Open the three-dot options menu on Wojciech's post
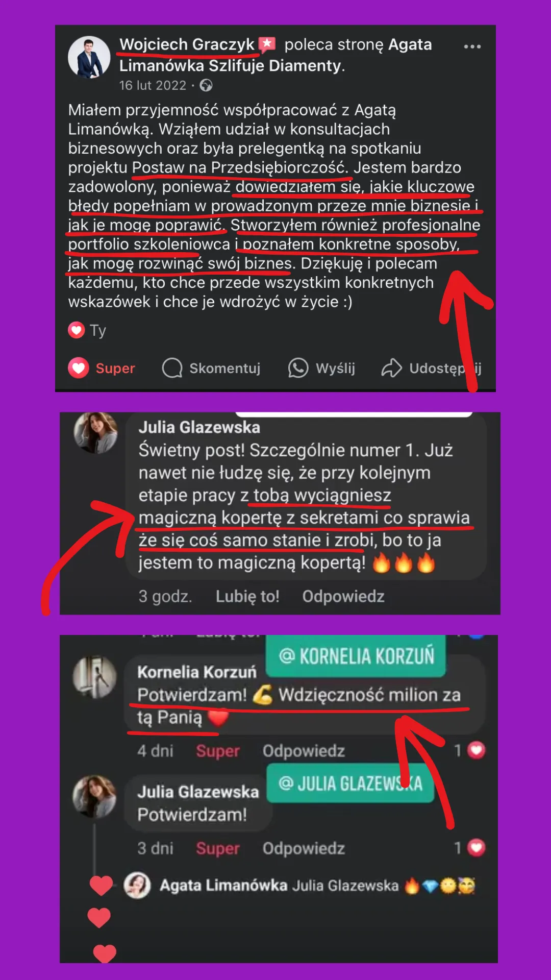The width and height of the screenshot is (551, 980). [472, 46]
